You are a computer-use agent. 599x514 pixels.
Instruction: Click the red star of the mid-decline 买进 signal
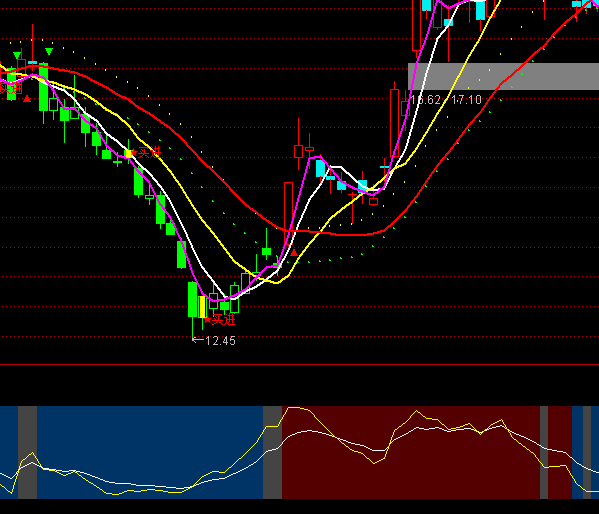(x=134, y=153)
